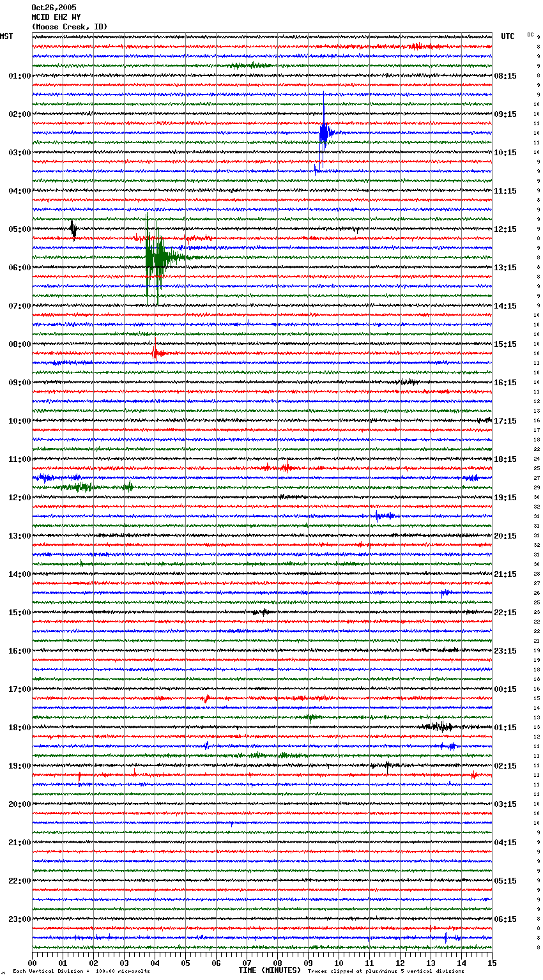Click minute 15 on the bottom axis
The height and width of the screenshot is (980, 543).
[492, 963]
